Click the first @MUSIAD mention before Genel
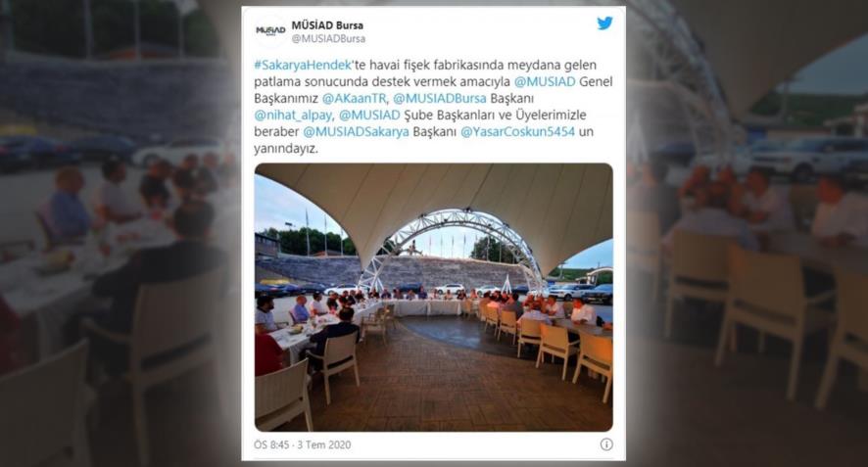This screenshot has height=467, width=868. [545, 82]
